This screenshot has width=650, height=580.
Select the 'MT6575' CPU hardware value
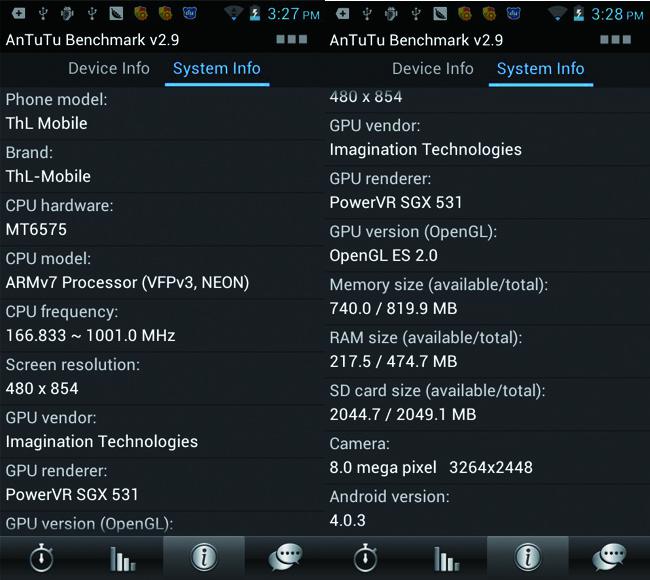point(36,229)
